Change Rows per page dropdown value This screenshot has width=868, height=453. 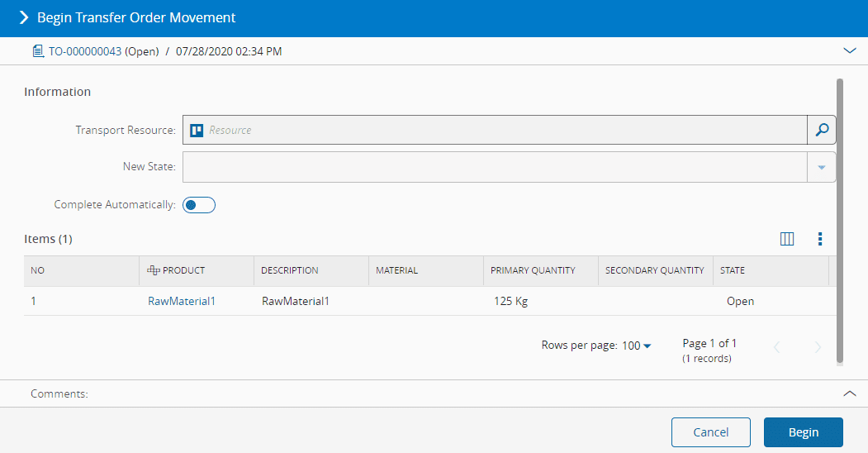pyautogui.click(x=636, y=346)
